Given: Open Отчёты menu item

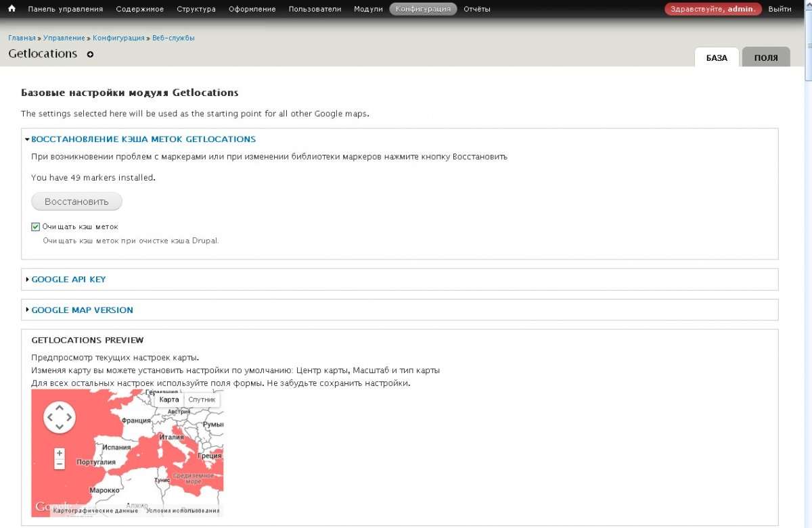Looking at the screenshot, I should 477,9.
